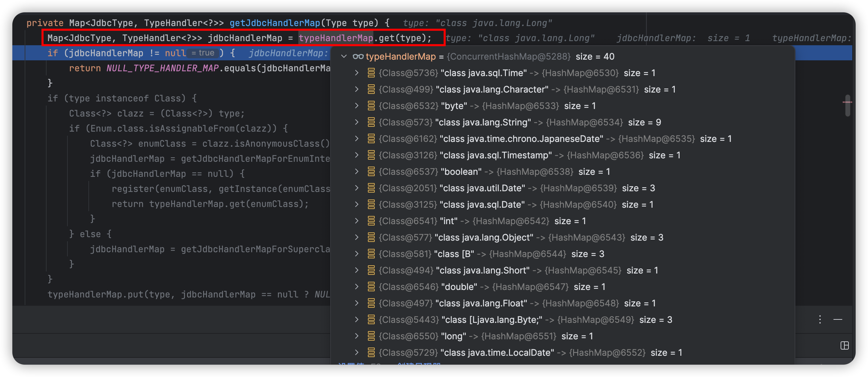Expand the "long" HashMap@6551 entry
The height and width of the screenshot is (377, 868).
coord(357,336)
